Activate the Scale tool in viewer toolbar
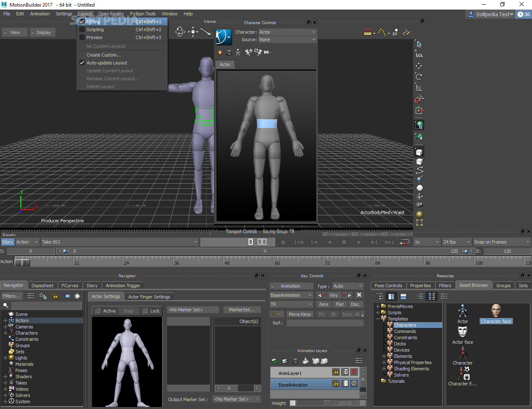The image size is (532, 409). [419, 88]
